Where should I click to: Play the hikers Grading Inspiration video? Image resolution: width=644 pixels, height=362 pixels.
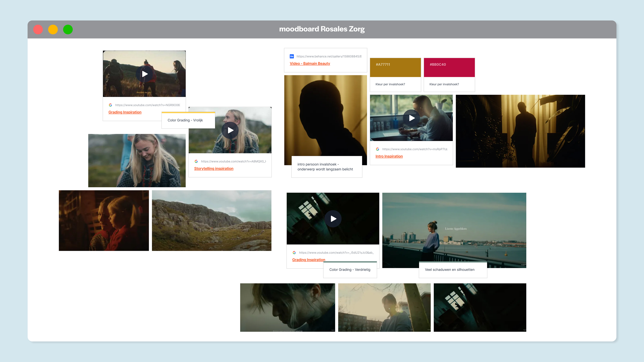pyautogui.click(x=145, y=74)
